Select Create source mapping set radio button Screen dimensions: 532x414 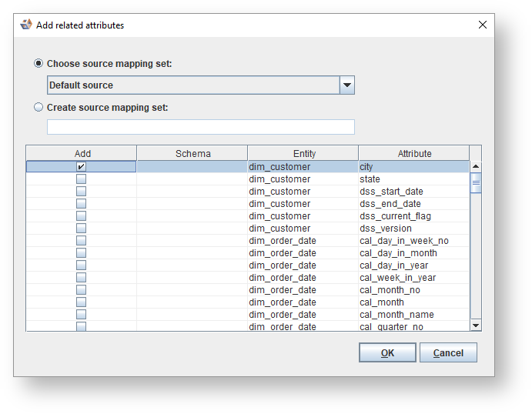tap(38, 108)
